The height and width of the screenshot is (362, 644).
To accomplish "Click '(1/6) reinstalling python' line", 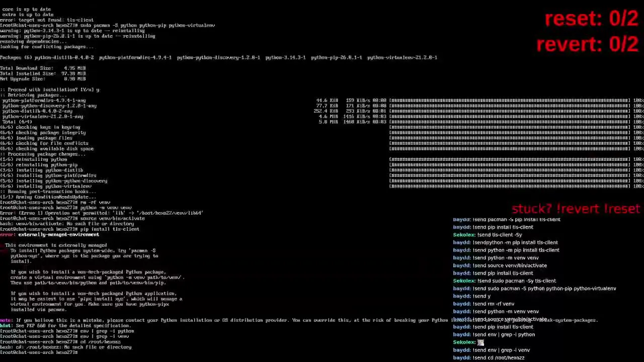I will point(34,159).
